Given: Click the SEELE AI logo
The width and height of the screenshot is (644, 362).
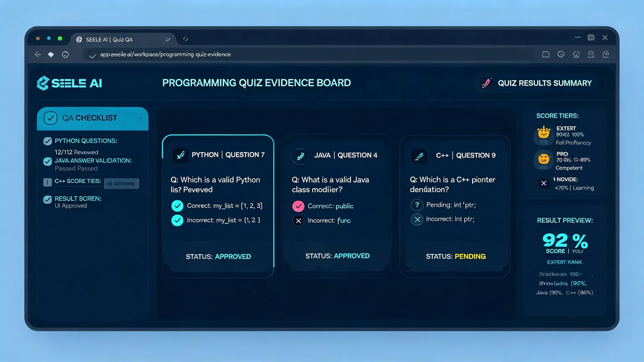Looking at the screenshot, I should [70, 83].
